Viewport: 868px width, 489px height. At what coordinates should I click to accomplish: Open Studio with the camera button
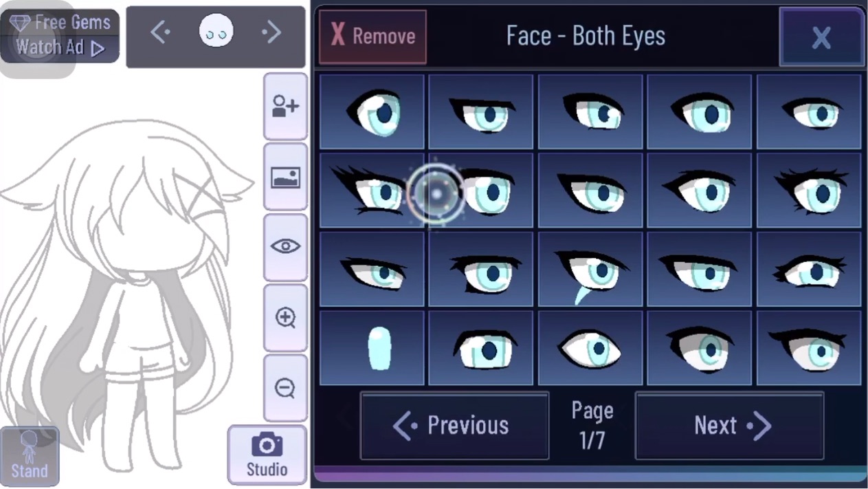point(267,455)
